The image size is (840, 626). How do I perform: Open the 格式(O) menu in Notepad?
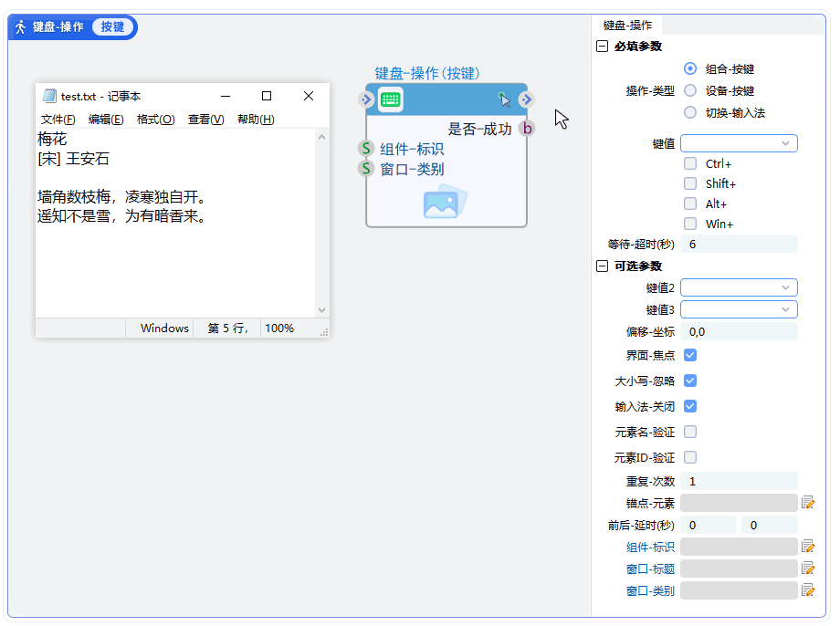coord(155,119)
